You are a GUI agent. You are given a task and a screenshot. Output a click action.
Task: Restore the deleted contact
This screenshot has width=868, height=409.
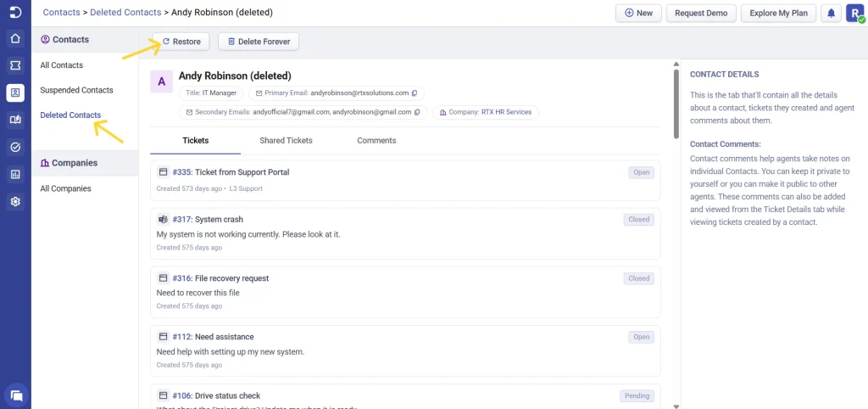(181, 42)
